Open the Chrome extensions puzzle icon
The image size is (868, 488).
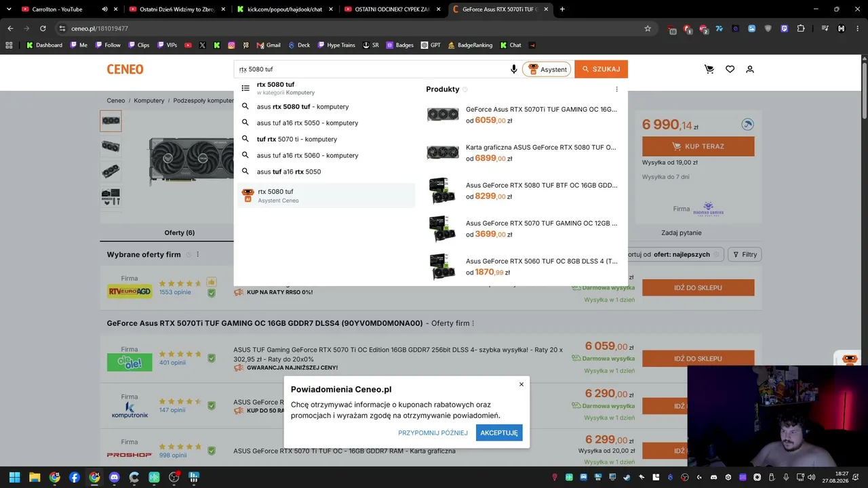(801, 28)
